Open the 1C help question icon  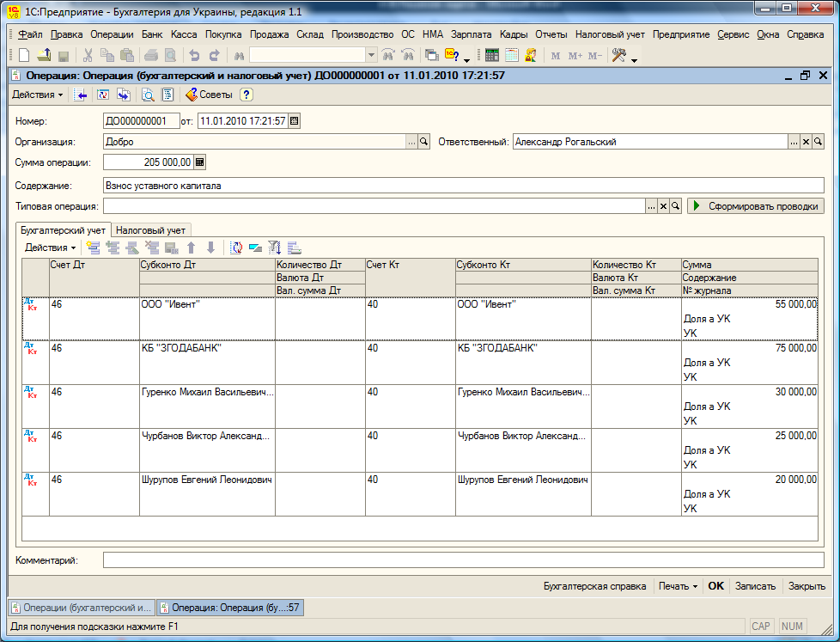click(452, 55)
